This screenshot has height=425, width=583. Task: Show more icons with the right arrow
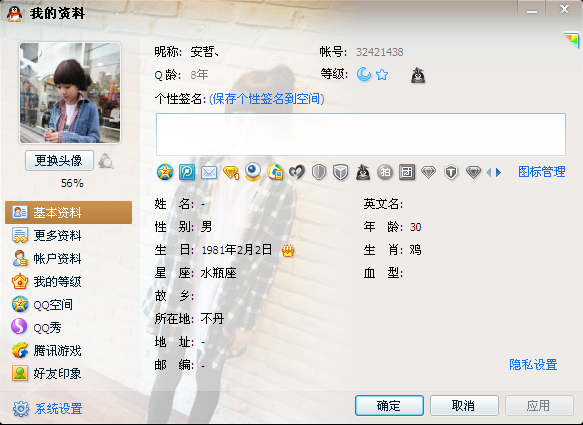coord(498,173)
